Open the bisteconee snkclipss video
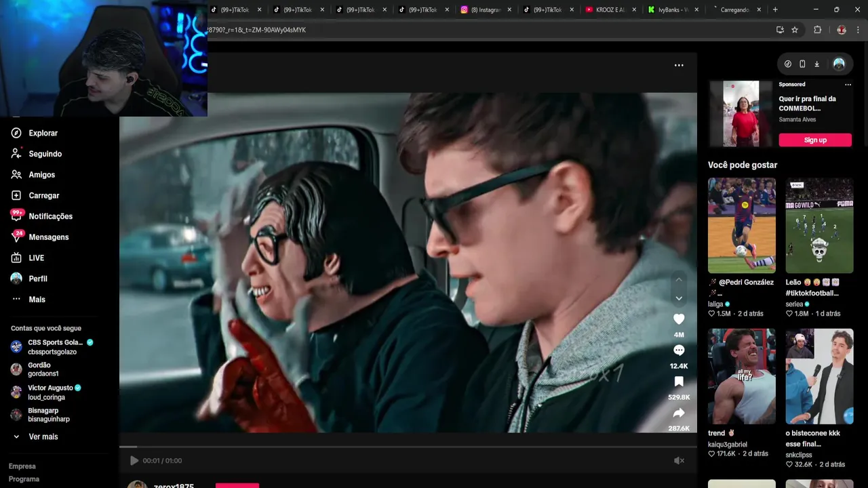 pyautogui.click(x=819, y=376)
